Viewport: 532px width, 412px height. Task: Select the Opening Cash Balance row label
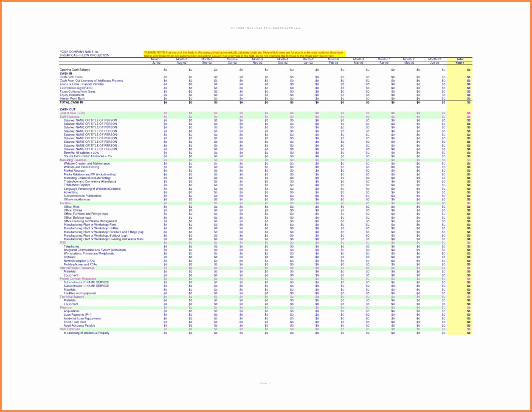coord(74,69)
